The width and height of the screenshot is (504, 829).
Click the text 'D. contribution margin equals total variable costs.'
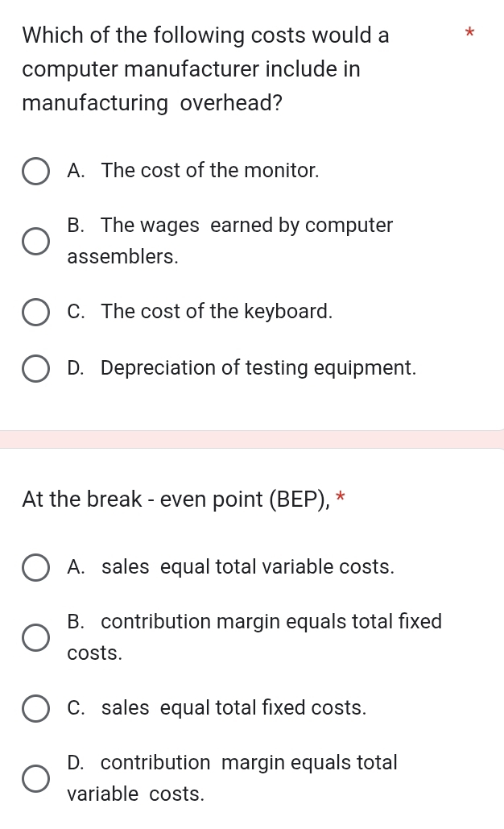232,778
